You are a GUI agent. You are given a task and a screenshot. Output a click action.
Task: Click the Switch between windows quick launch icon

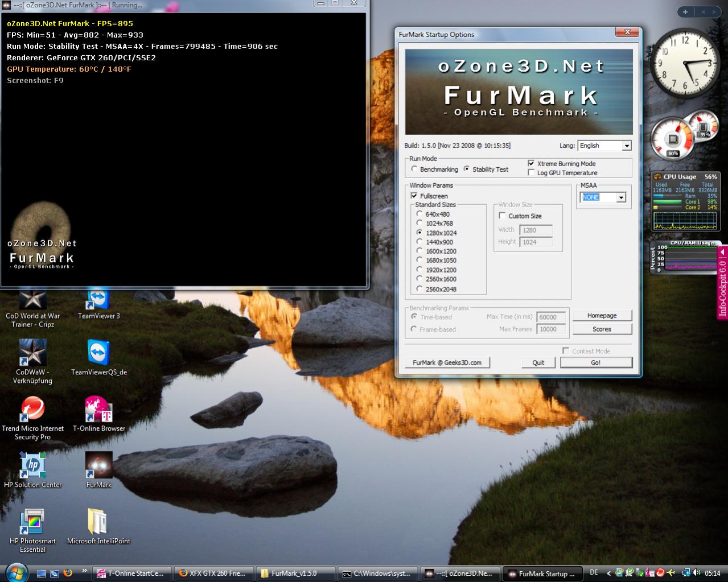55,573
